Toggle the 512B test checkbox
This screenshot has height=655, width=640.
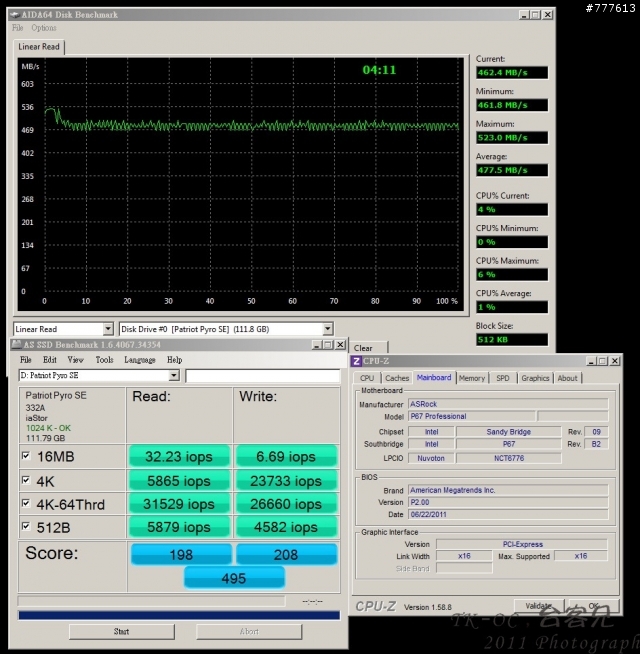pyautogui.click(x=26, y=526)
